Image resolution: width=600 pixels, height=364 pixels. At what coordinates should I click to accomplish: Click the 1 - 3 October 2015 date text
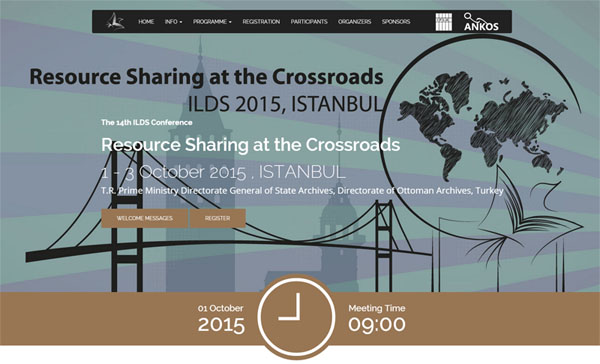coord(173,172)
